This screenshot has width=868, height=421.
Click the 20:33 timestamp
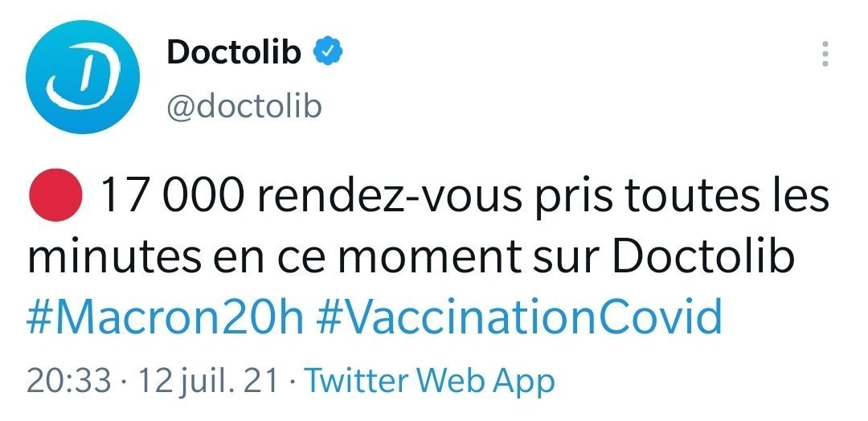(69, 381)
